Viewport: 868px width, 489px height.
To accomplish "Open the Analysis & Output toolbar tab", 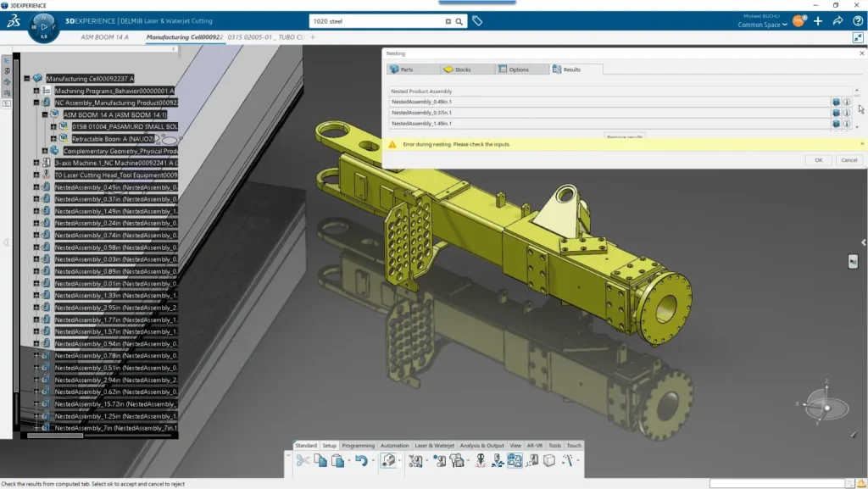I will [481, 445].
